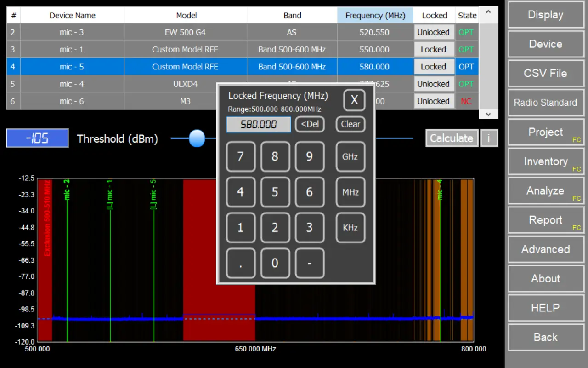Close the Locked Frequency keypad dialog
Screen dimensions: 588x368
[x=354, y=100]
